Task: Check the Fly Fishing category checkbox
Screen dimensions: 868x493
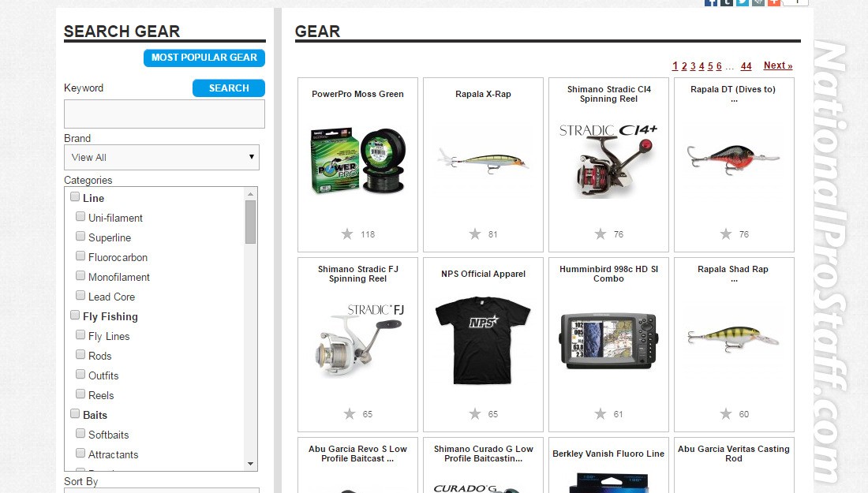Action: [x=75, y=315]
